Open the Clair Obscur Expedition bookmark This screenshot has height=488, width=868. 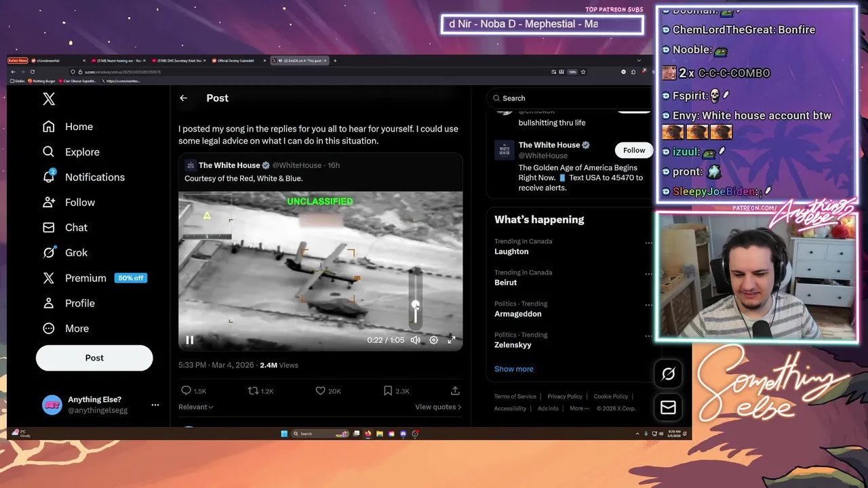[78, 81]
